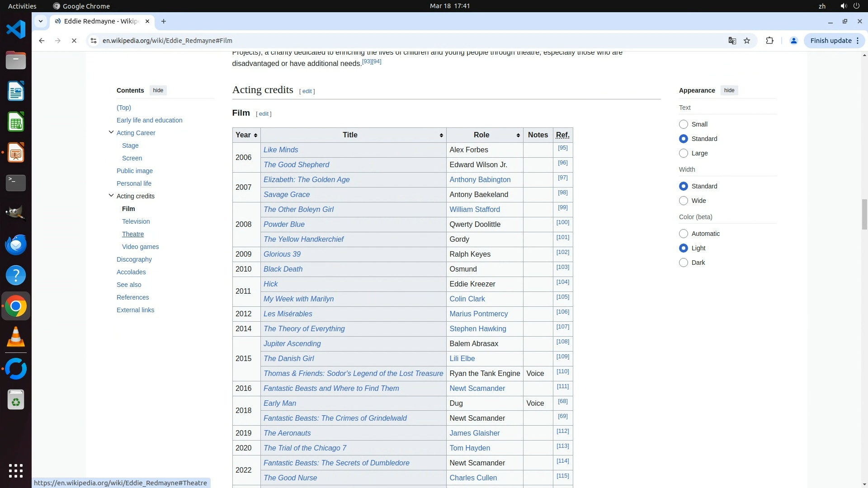Launch Visual Studio Code from the dock
Screen dimensions: 868x488
pos(16,30)
